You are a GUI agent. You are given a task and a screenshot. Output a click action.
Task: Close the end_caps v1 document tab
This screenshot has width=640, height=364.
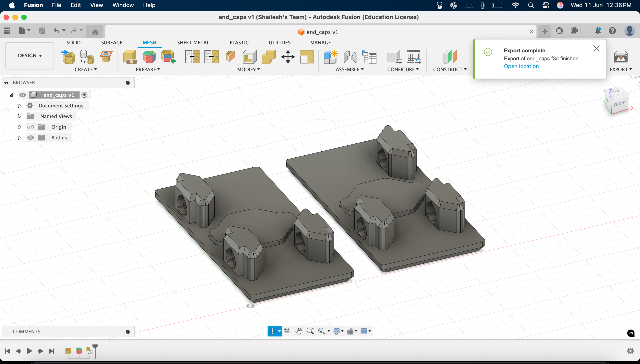(531, 32)
